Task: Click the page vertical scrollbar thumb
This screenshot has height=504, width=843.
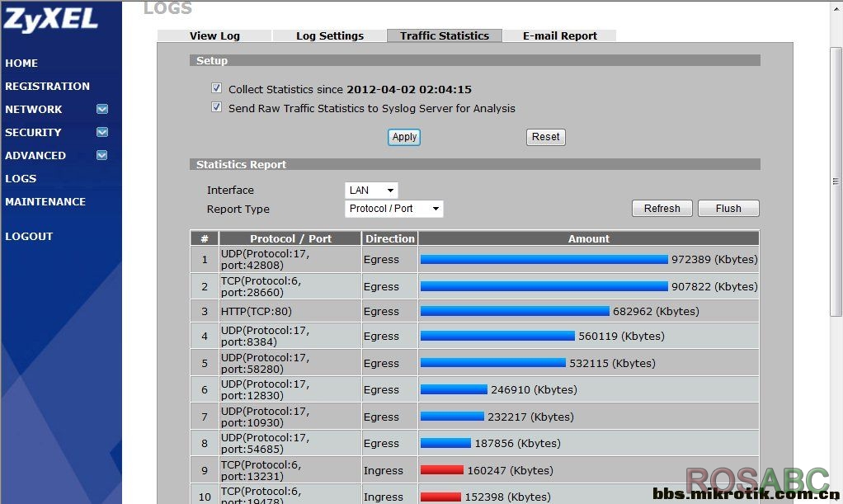Action: [x=836, y=181]
